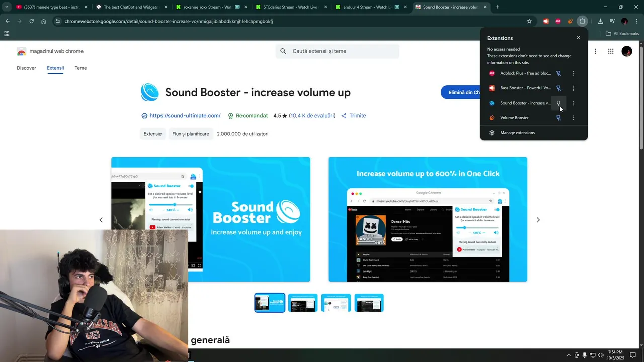644x362 pixels.
Task: Switch to the roxanne_roxx Stream tab
Action: tap(211, 7)
